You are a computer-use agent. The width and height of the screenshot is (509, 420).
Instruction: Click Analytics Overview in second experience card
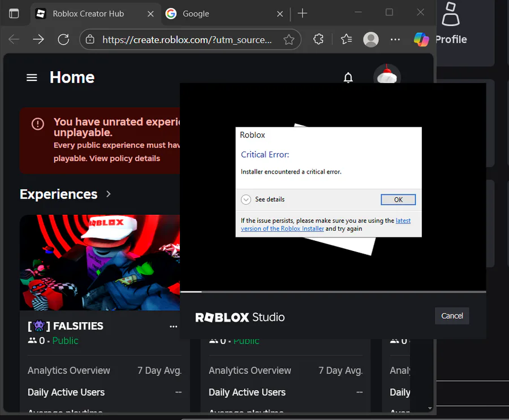tap(250, 370)
